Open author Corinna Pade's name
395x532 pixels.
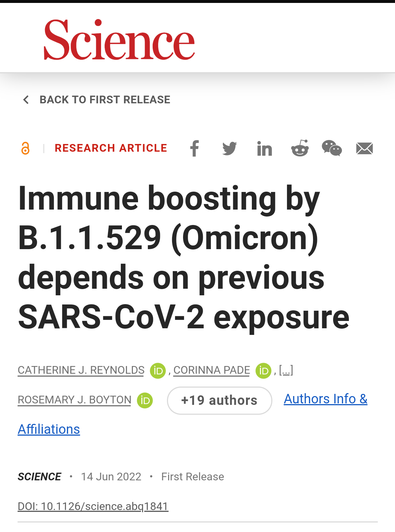click(212, 370)
